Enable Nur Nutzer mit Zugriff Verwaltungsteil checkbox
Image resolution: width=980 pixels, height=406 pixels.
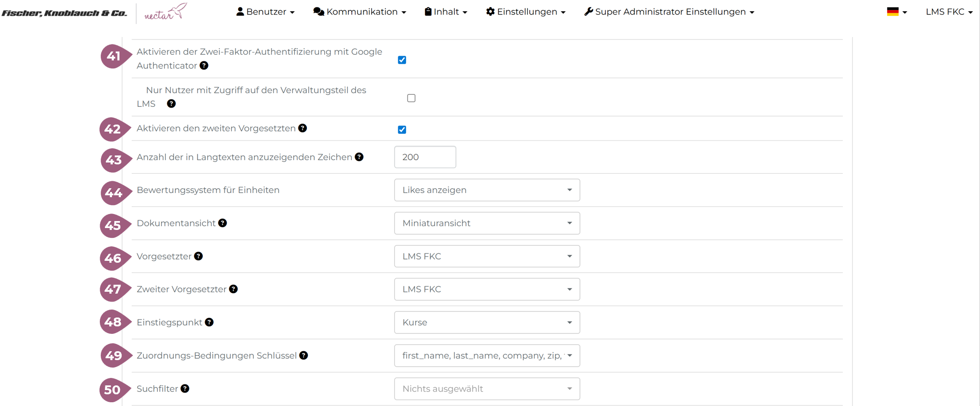411,98
